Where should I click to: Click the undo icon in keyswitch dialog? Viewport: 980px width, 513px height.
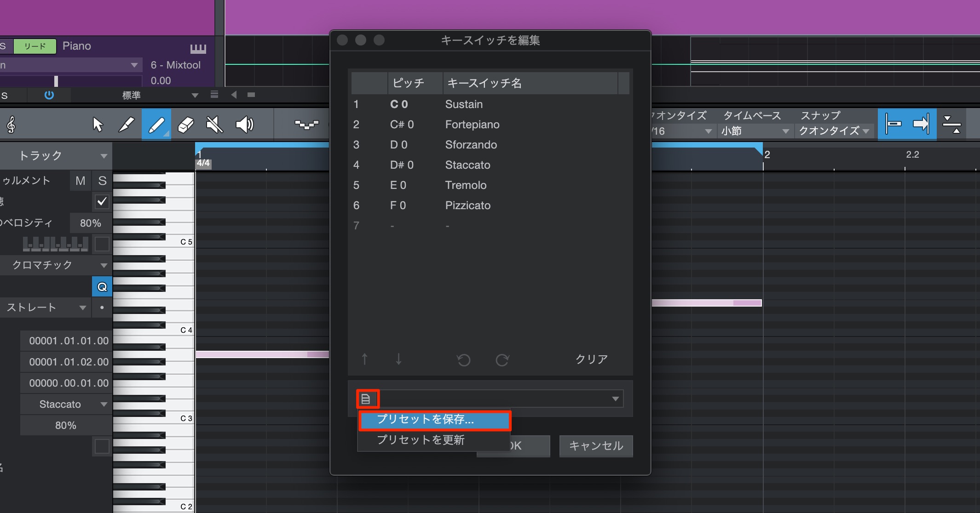click(464, 359)
